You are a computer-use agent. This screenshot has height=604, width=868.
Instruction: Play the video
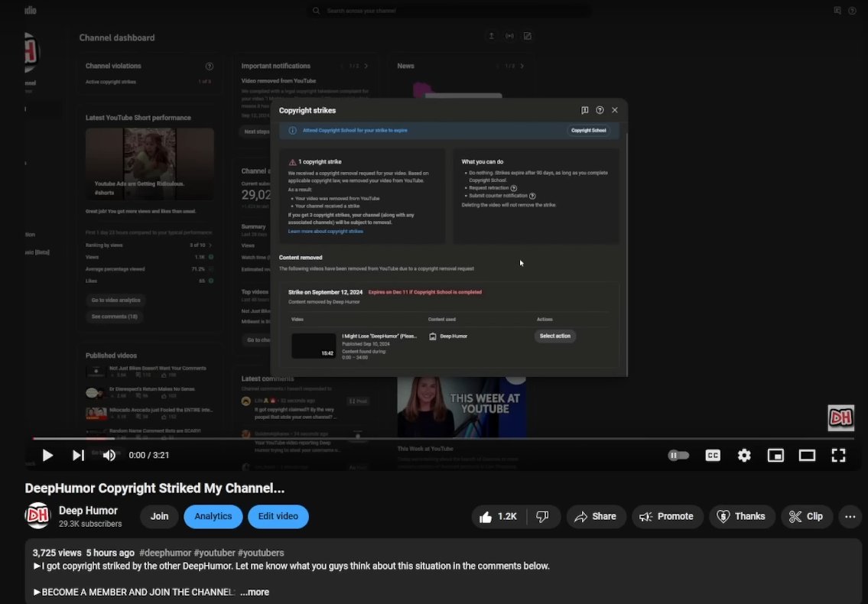point(47,455)
